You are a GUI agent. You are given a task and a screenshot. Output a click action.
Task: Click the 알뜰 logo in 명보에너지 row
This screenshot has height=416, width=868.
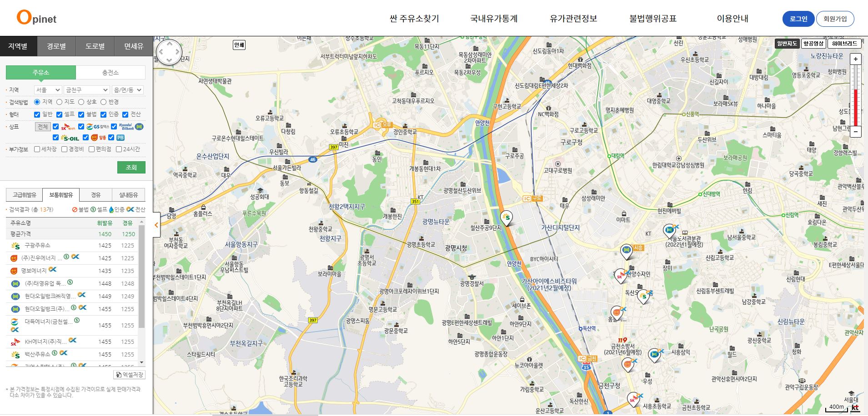pos(14,271)
